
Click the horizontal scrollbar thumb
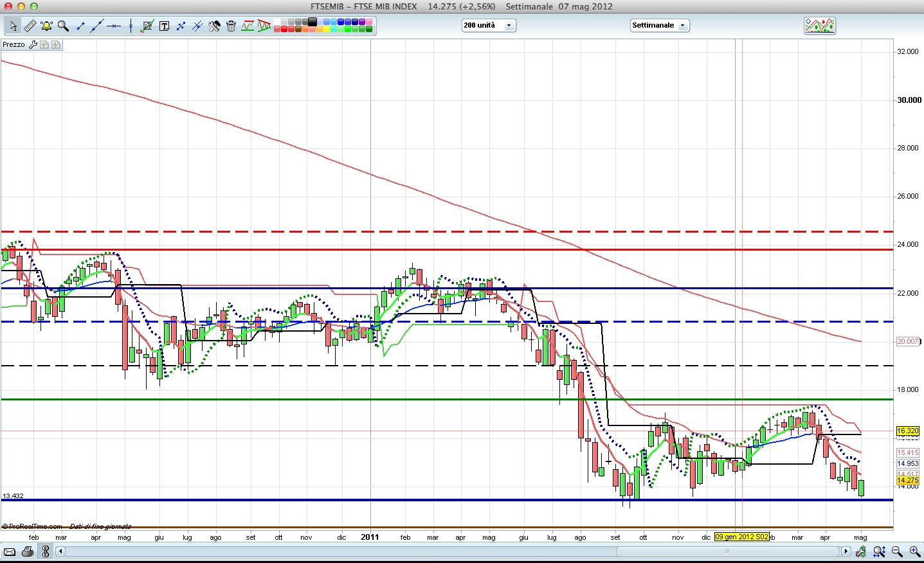[728, 551]
